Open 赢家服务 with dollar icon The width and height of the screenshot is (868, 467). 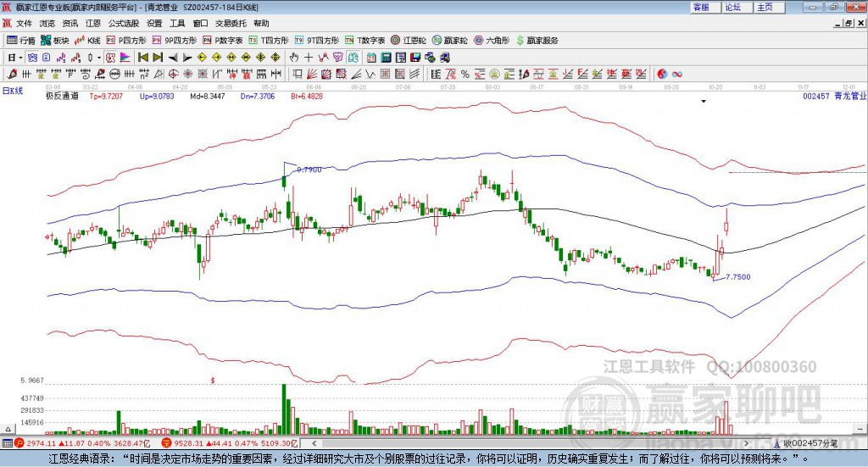point(537,41)
